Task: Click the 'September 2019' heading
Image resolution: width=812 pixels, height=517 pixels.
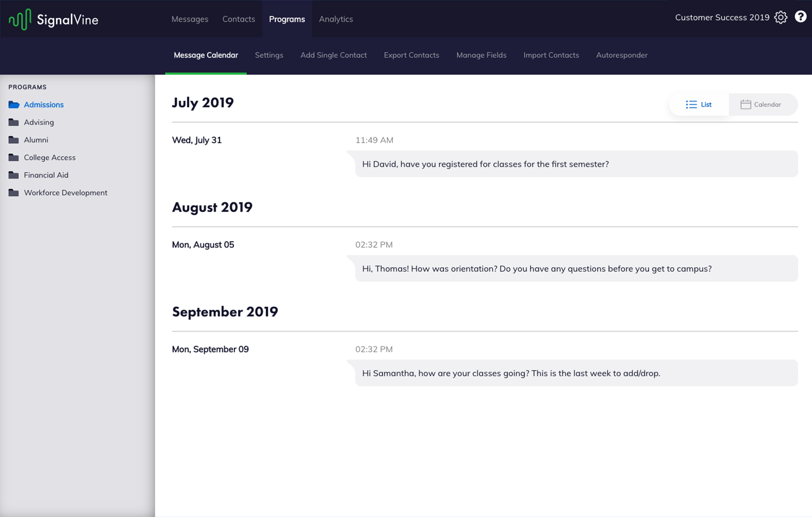Action: coord(225,311)
